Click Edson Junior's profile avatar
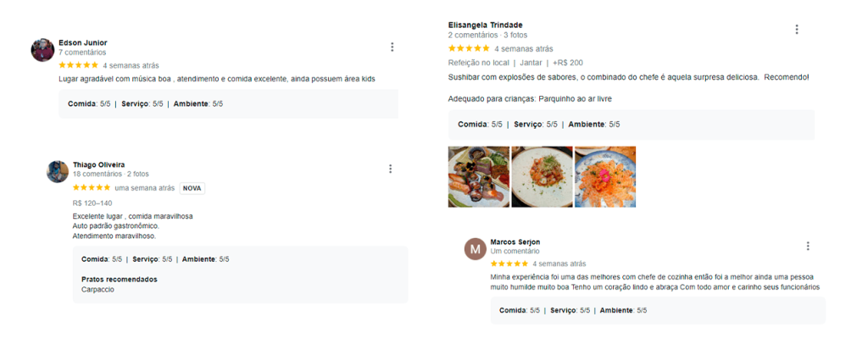Screen dimensions: 868x350 coord(42,50)
